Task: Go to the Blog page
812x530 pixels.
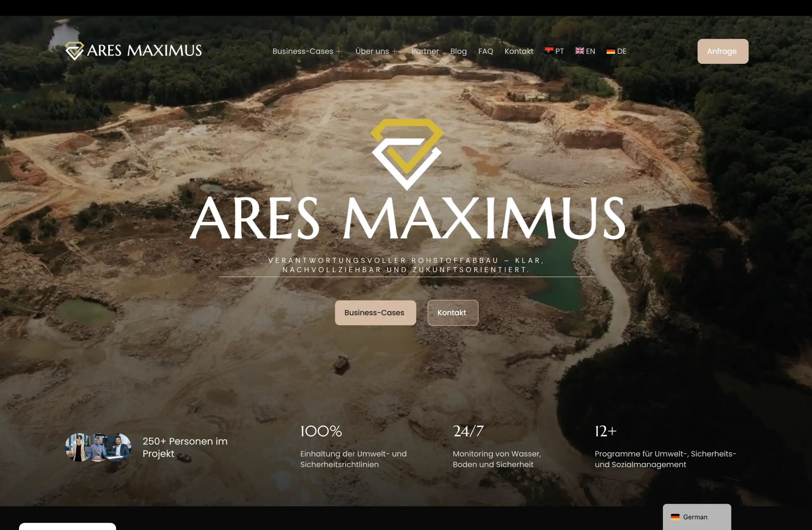Action: 458,51
